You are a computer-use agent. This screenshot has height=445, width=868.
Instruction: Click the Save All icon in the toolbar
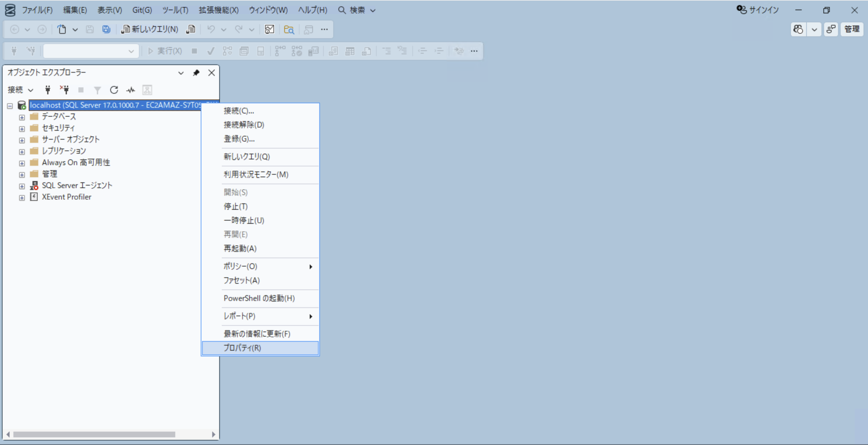106,29
